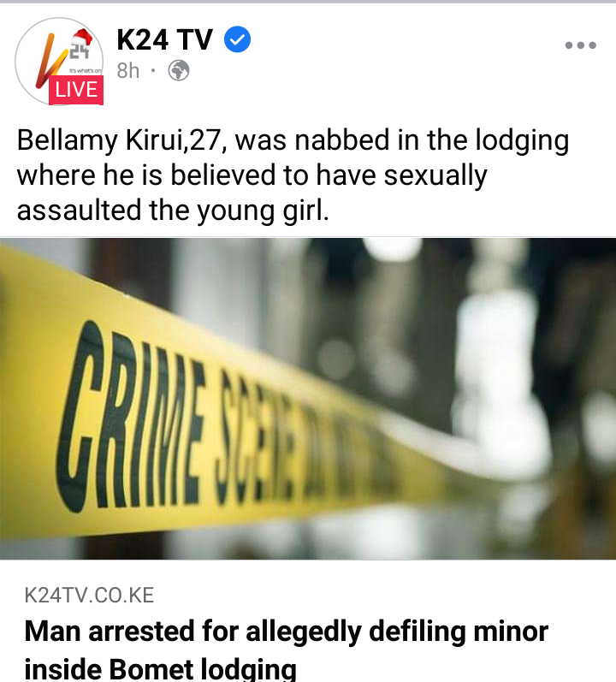Click the 'assaulted the young girl' caption line
Image resolution: width=616 pixels, height=682 pixels.
[173, 211]
